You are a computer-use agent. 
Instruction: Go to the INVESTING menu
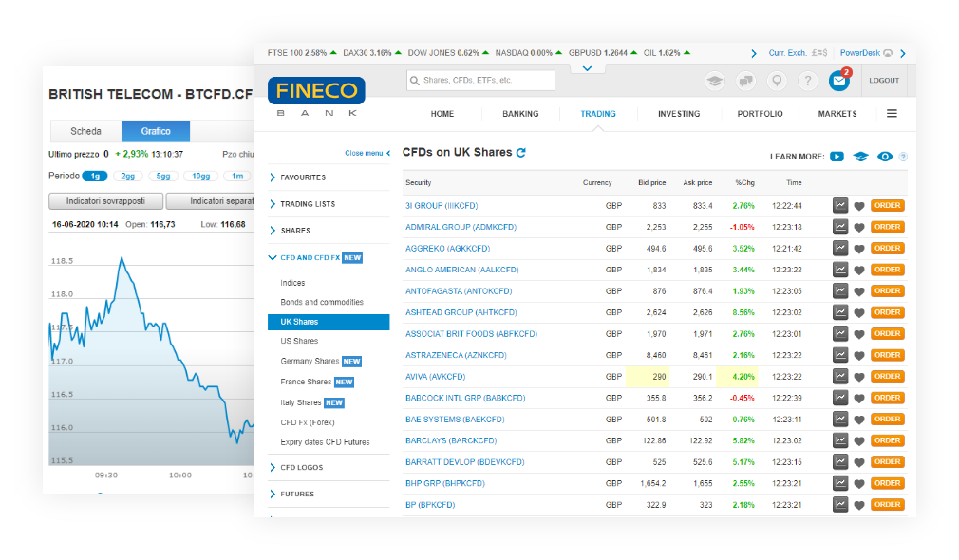click(679, 114)
